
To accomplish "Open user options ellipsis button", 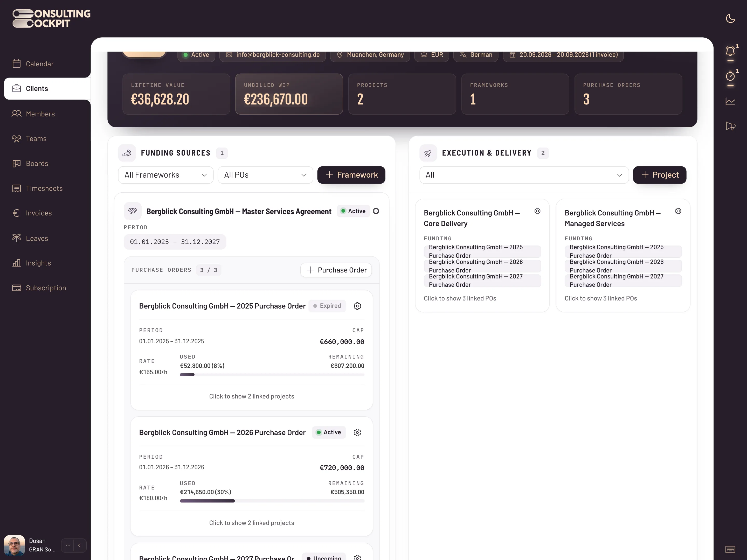I will 67,545.
